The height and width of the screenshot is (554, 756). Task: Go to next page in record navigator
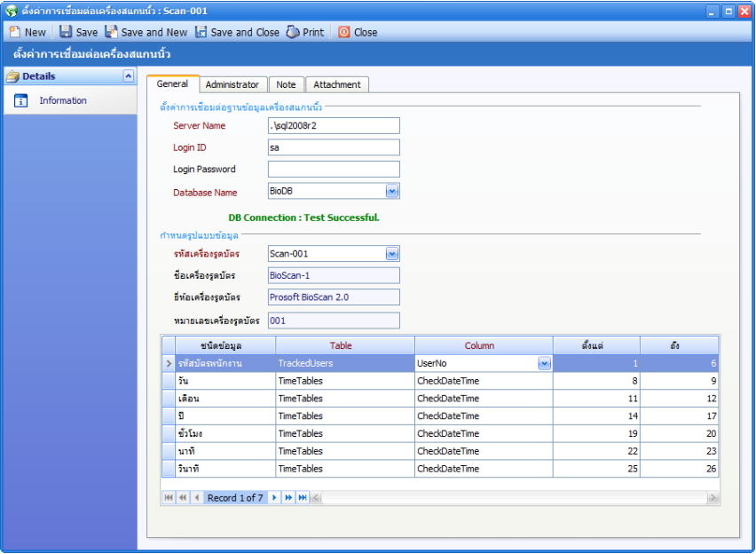pyautogui.click(x=288, y=497)
